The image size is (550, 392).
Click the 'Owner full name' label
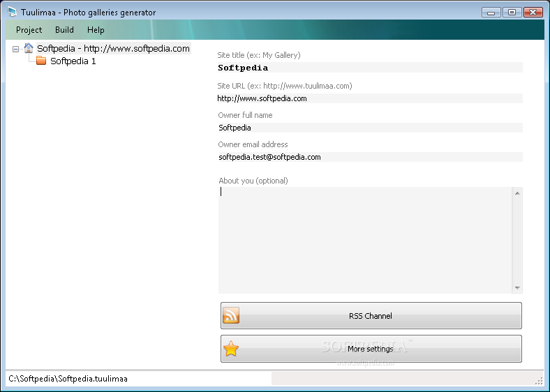click(x=245, y=115)
